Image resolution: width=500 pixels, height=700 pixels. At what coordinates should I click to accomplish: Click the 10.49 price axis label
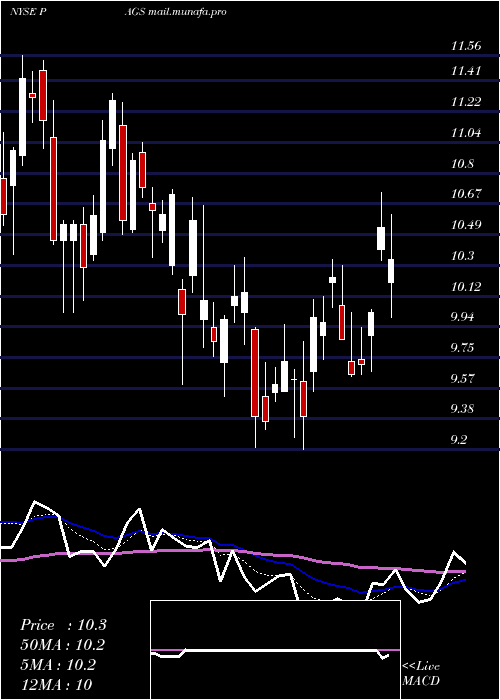click(466, 225)
